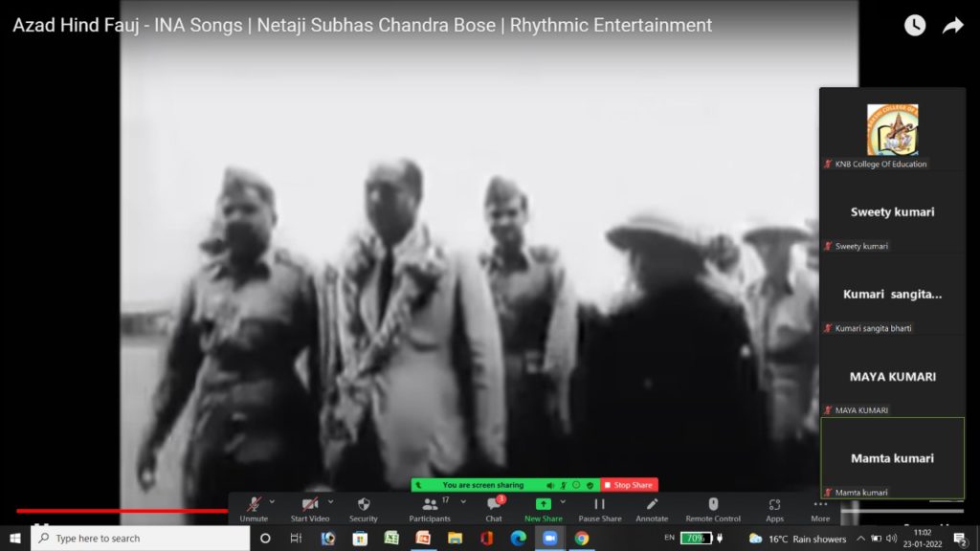Open the More options in Zoom toolbar
The image size is (980, 551).
click(820, 509)
